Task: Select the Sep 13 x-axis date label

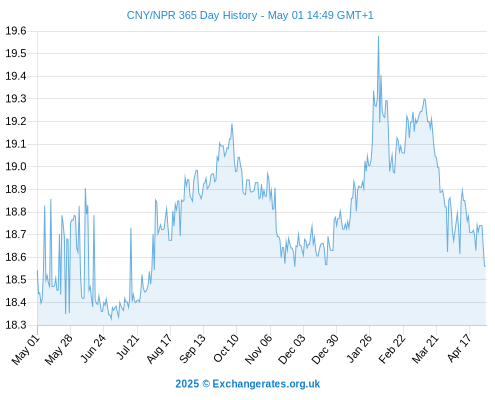Action: point(193,349)
